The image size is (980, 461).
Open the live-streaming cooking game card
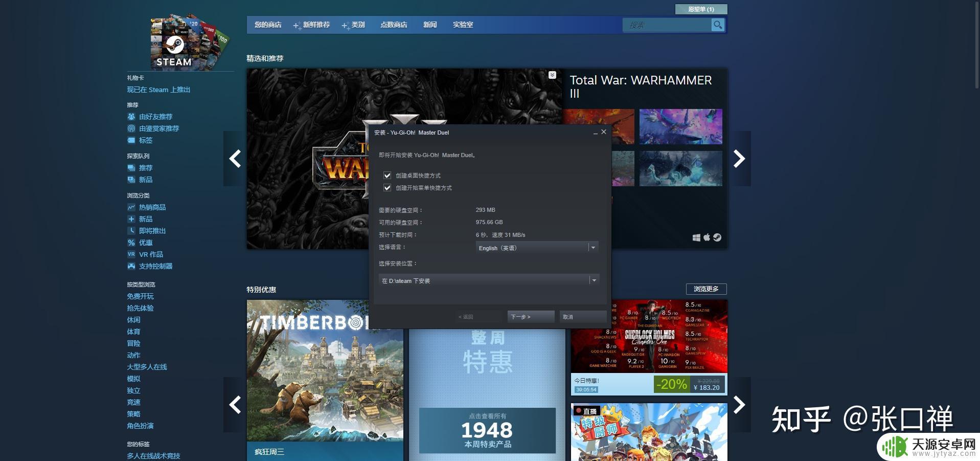click(x=649, y=432)
